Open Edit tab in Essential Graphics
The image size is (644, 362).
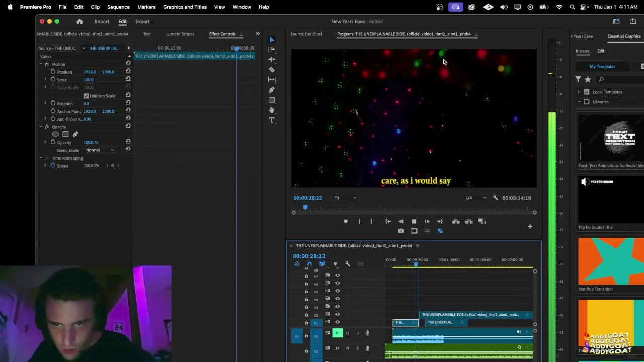(601, 51)
